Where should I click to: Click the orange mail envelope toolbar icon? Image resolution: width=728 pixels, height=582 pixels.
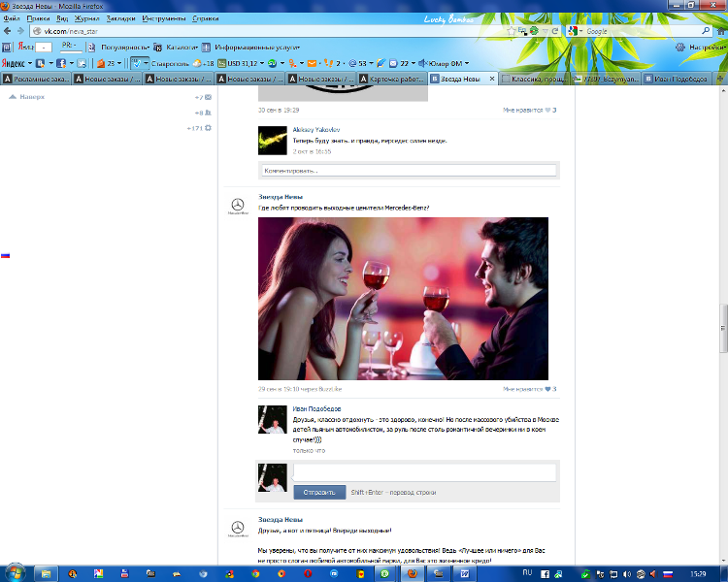click(312, 63)
